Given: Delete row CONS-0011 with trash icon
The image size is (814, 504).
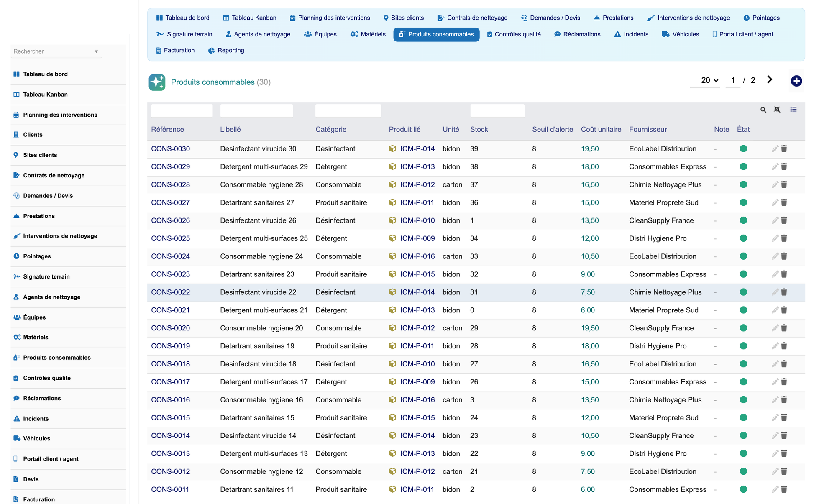Looking at the screenshot, I should tap(784, 489).
